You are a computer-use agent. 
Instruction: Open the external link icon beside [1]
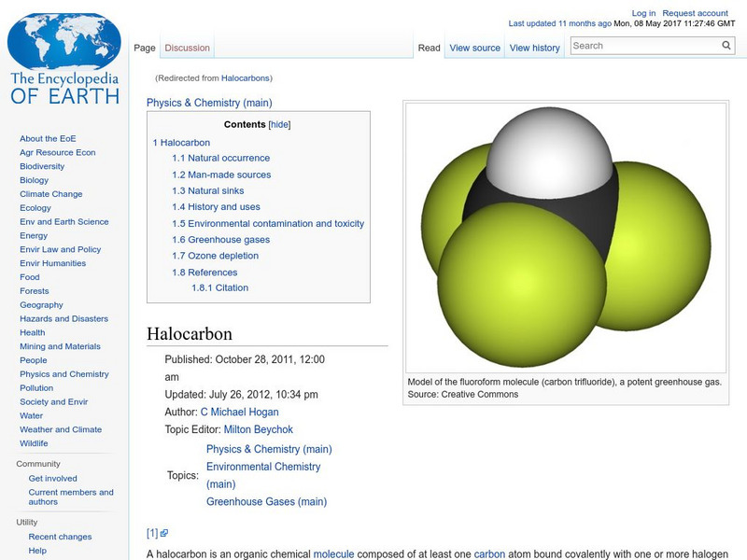coord(164,534)
